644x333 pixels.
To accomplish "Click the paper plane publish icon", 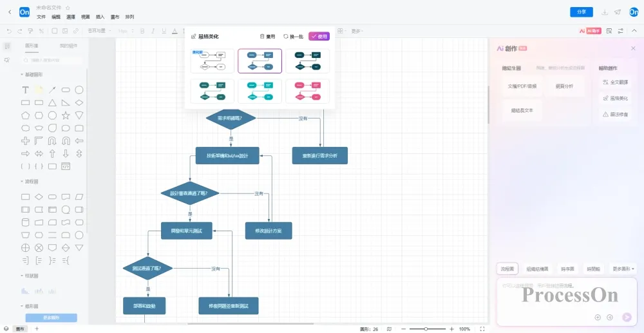I will click(x=618, y=12).
